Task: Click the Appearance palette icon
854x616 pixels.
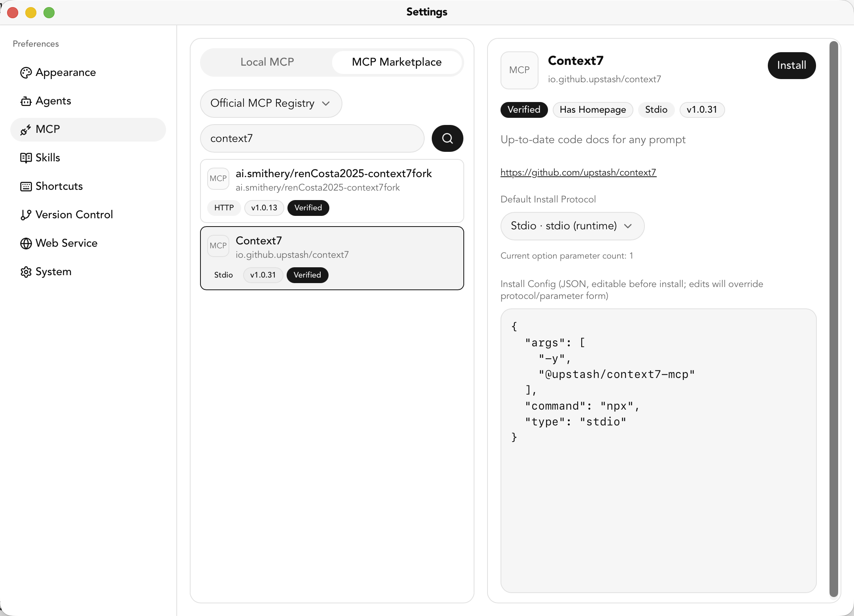Action: pos(26,73)
